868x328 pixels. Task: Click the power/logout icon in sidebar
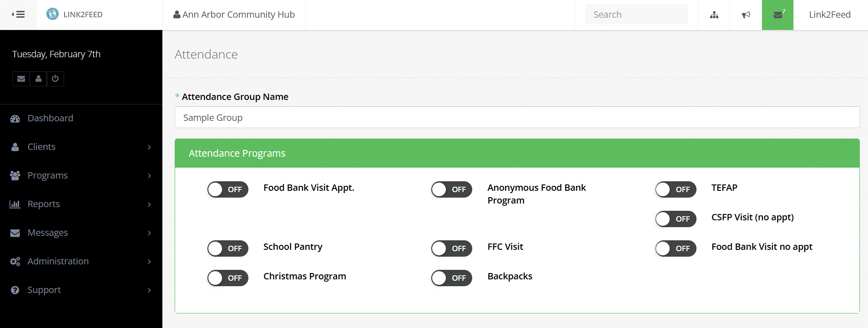(x=55, y=79)
